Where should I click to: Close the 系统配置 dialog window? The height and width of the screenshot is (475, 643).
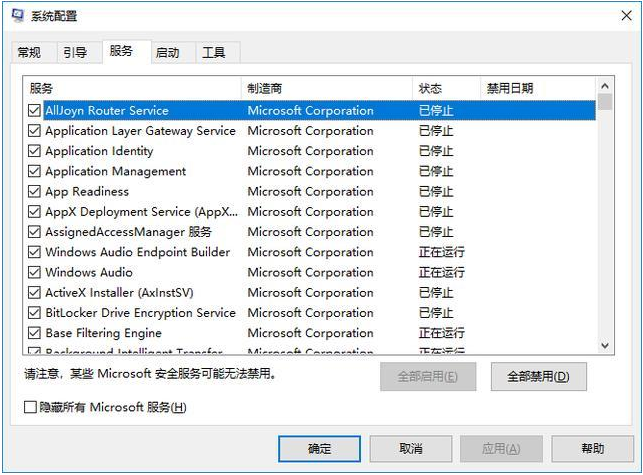tap(619, 16)
